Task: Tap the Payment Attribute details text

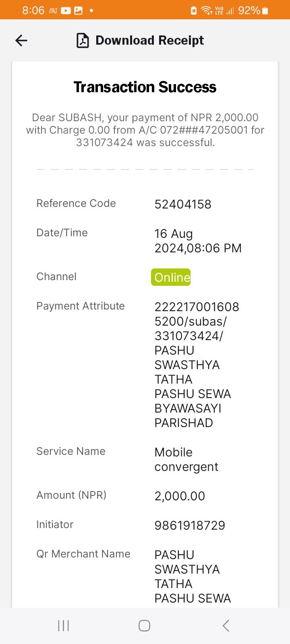Action: tap(197, 365)
